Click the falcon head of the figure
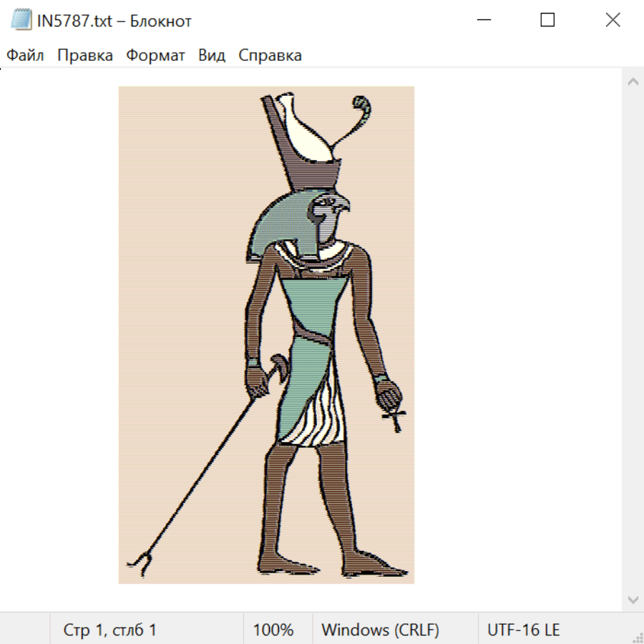 tap(329, 218)
